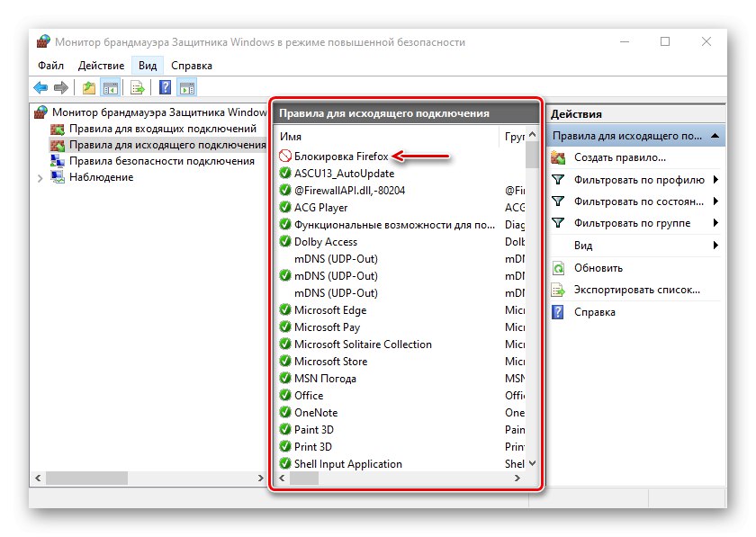This screenshot has height=537, width=756.
Task: Select the root Монитор брандмауэра tree node
Action: click(159, 112)
